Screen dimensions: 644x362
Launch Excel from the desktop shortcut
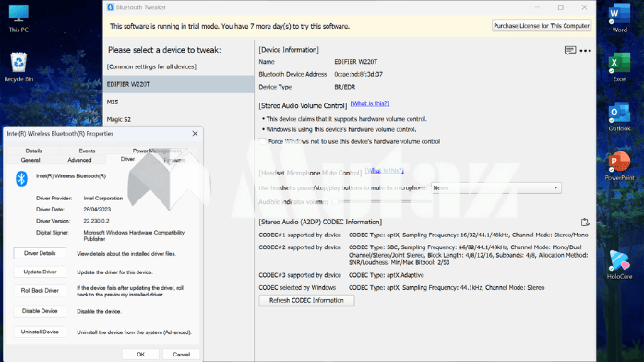click(x=619, y=67)
